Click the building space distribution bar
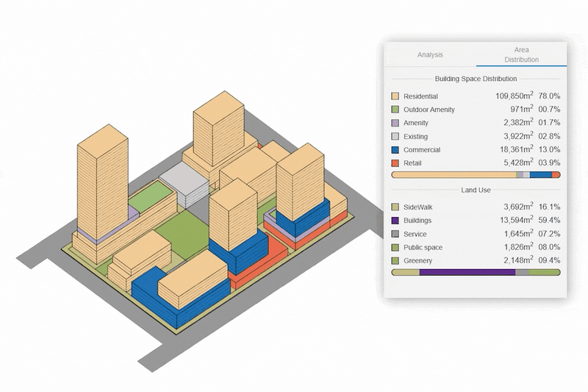Image resolution: width=588 pixels, height=392 pixels. point(476,175)
